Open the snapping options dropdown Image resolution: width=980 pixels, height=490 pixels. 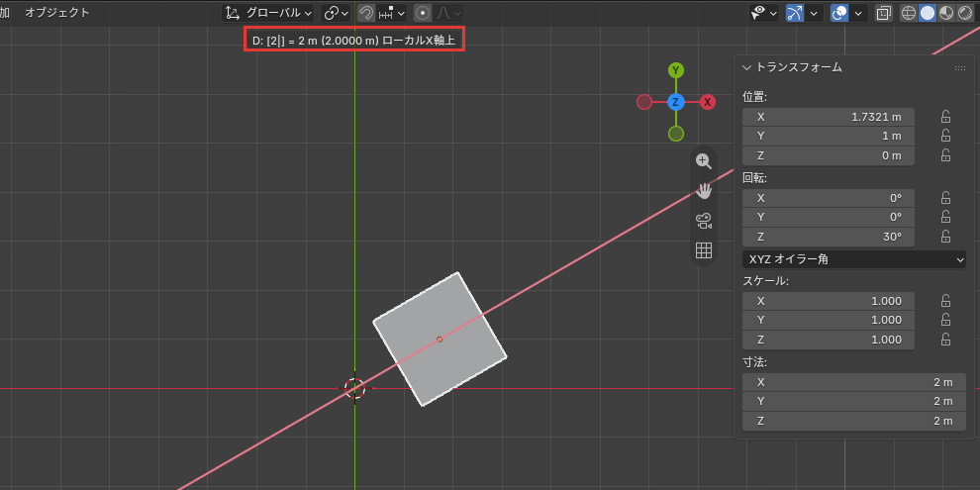click(x=392, y=13)
